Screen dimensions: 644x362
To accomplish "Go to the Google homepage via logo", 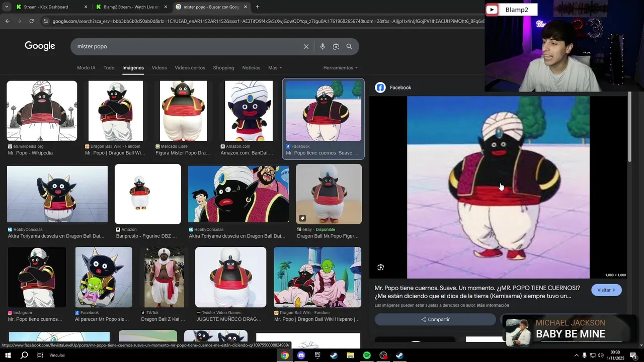I will click(40, 46).
